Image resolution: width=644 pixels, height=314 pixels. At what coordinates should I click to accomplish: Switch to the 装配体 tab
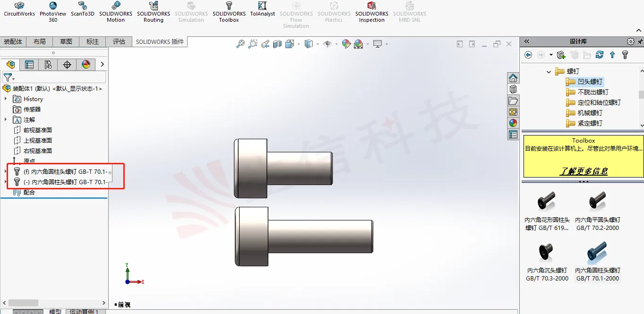coord(13,42)
